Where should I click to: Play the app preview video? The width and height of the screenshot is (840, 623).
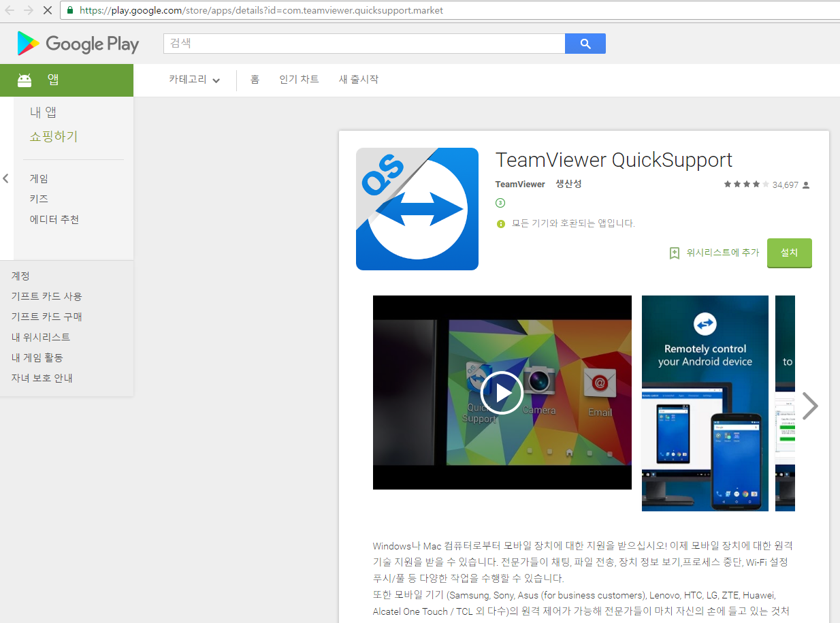point(502,393)
